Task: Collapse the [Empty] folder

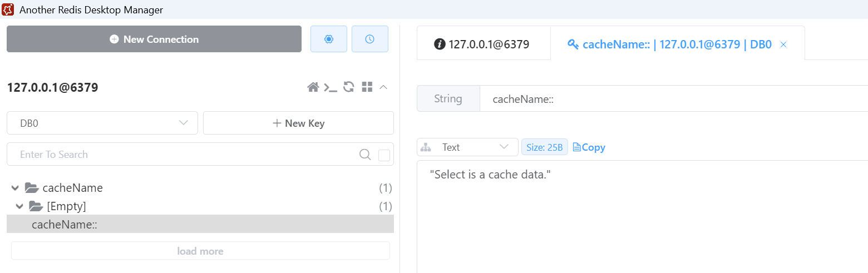Action: (19, 206)
